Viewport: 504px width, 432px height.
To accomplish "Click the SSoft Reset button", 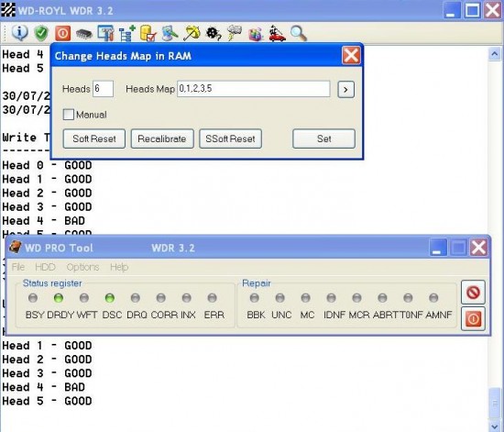I will tap(230, 138).
